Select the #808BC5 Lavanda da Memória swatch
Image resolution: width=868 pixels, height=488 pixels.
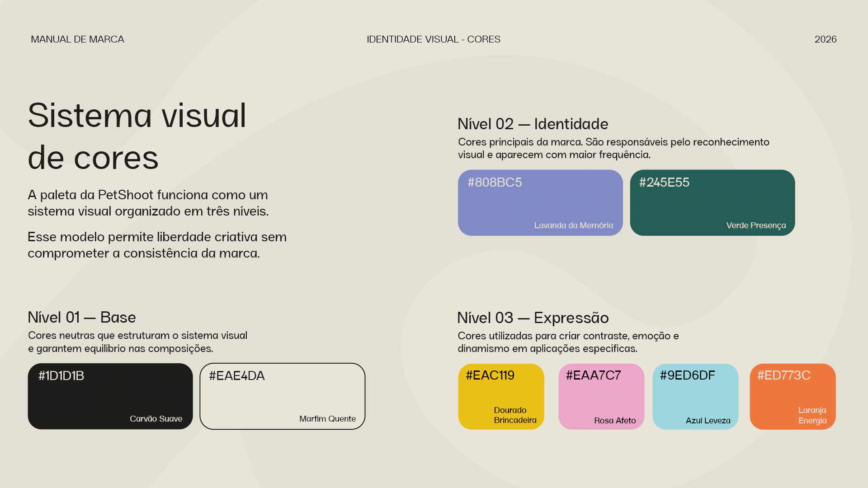pos(540,202)
